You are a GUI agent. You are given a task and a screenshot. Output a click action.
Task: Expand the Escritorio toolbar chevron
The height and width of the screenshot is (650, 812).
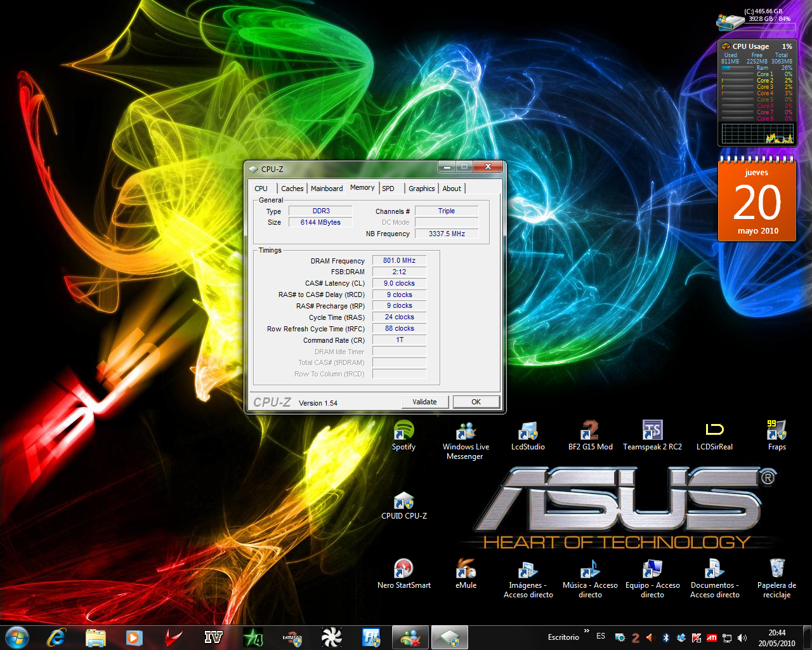click(587, 631)
